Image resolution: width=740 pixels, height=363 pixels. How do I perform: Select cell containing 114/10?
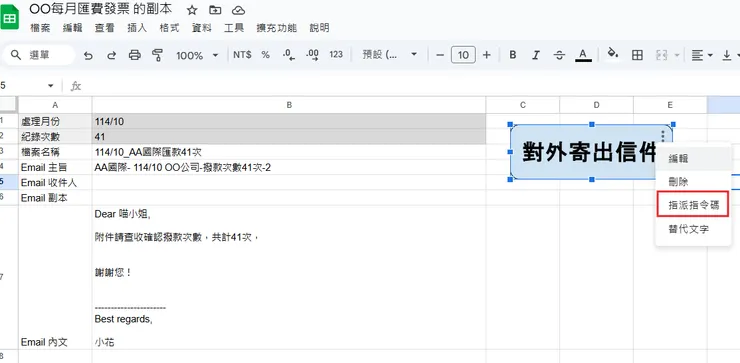click(289, 121)
